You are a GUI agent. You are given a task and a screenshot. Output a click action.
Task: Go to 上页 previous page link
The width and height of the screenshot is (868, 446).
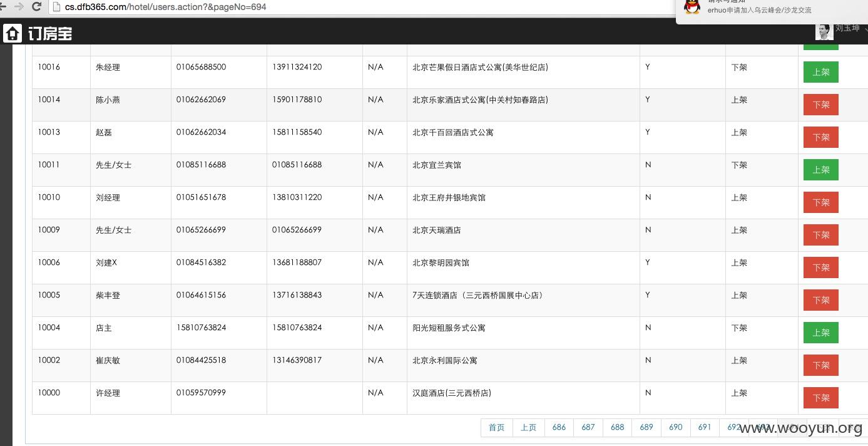pyautogui.click(x=529, y=427)
